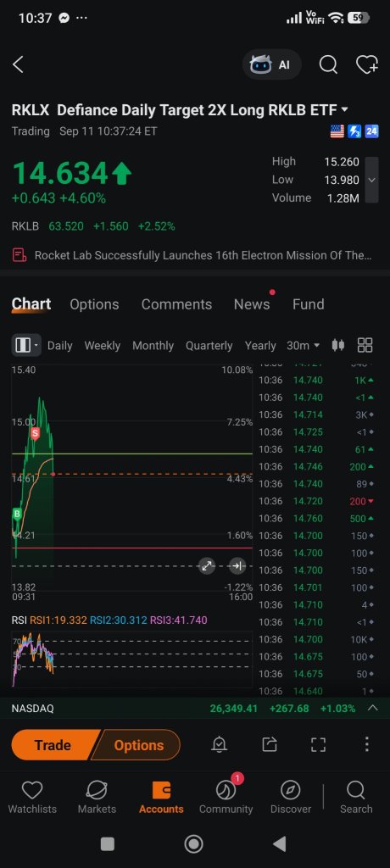Screen dimensions: 390x868
Task: Tap the RSI indicator label
Action: tap(19, 620)
